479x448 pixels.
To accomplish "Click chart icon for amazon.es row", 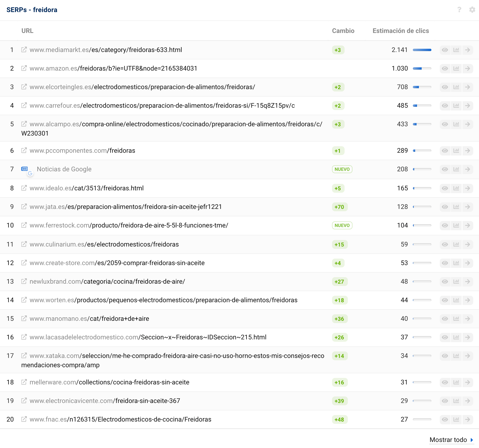I will pyautogui.click(x=456, y=68).
